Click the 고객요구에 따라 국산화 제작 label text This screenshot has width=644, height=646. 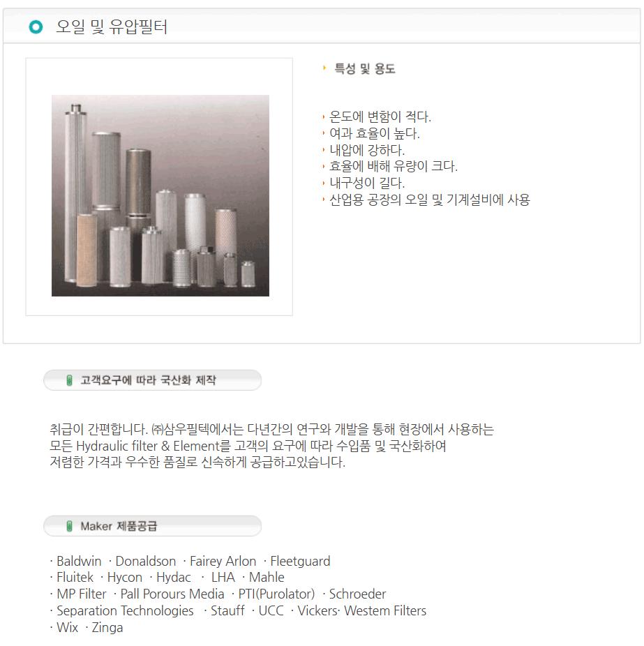click(x=149, y=380)
